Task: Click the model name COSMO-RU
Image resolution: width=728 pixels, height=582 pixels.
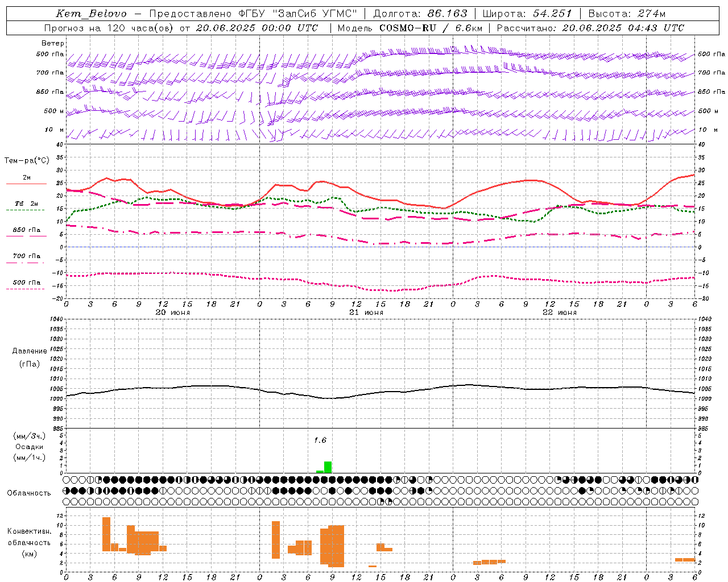Action: 408,28
